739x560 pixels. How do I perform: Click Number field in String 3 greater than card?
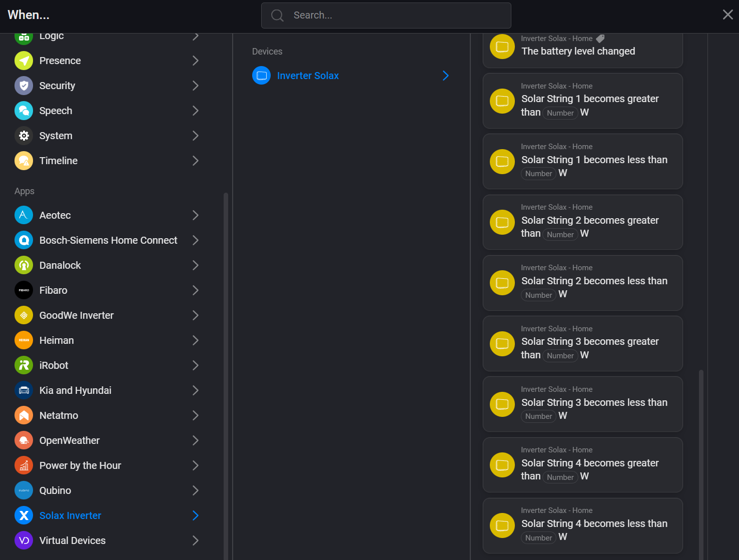pyautogui.click(x=560, y=356)
